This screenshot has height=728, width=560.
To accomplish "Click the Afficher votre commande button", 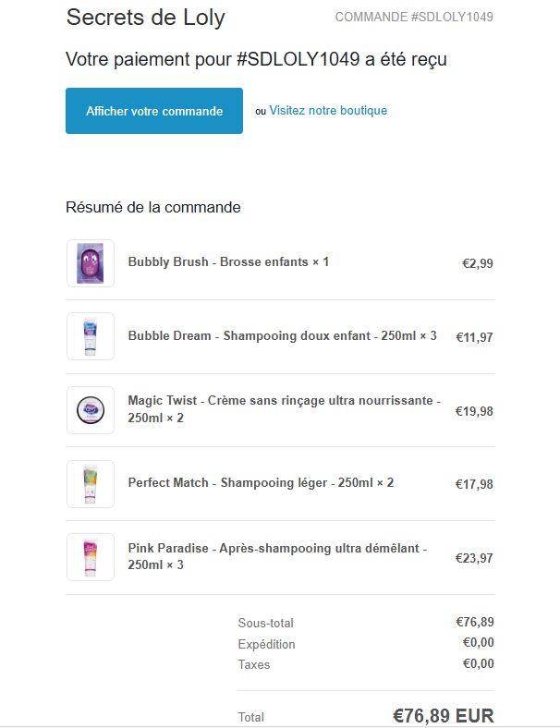I will click(154, 111).
